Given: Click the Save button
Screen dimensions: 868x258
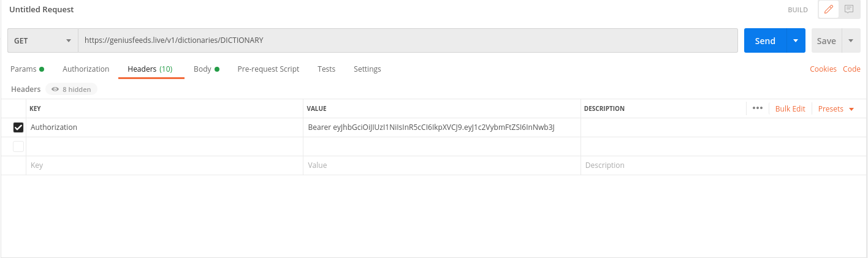Looking at the screenshot, I should (826, 40).
